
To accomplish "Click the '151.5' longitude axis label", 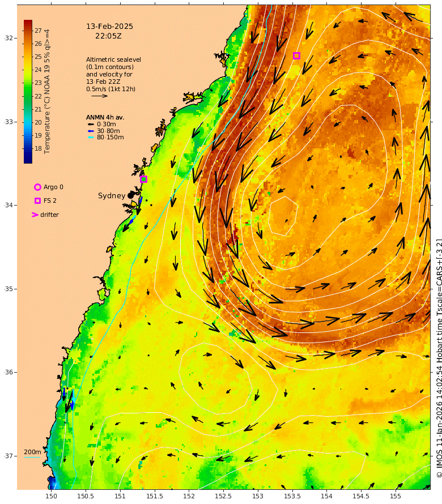I will pos(154,496).
